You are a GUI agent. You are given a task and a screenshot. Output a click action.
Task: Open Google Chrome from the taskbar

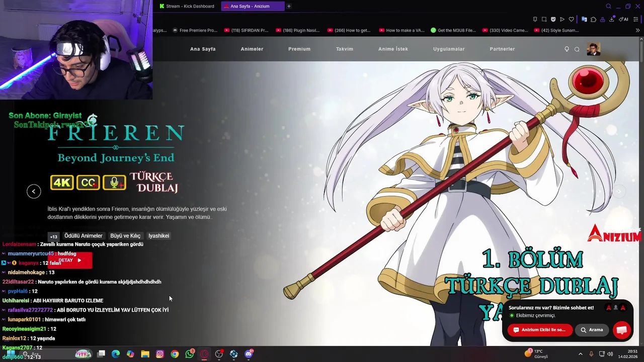[175, 354]
